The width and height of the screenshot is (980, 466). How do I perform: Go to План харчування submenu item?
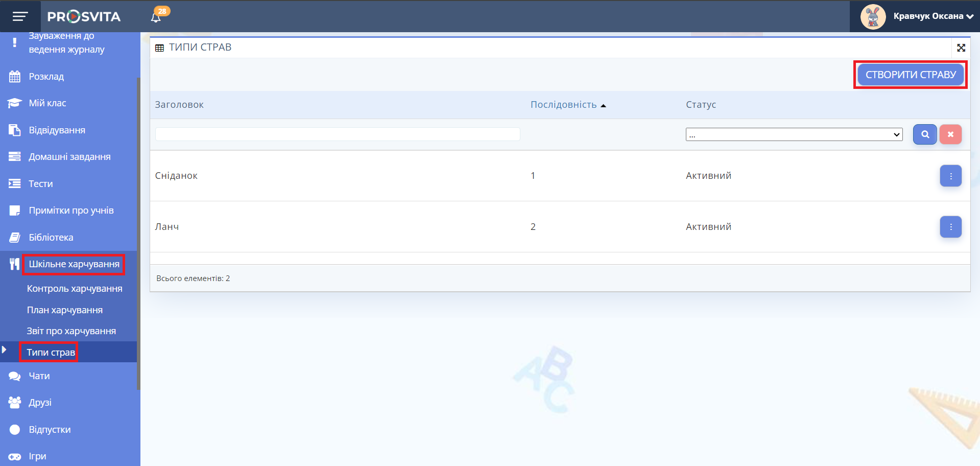[x=65, y=310]
